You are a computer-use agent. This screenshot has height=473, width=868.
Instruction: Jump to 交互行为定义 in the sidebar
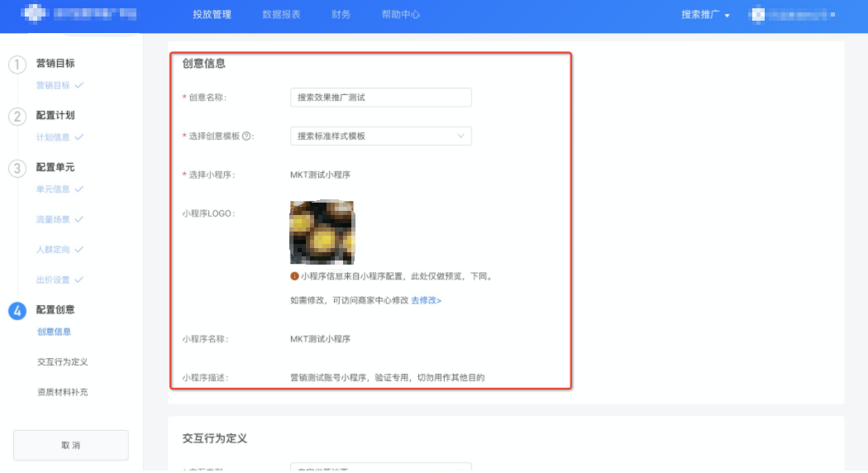click(62, 362)
